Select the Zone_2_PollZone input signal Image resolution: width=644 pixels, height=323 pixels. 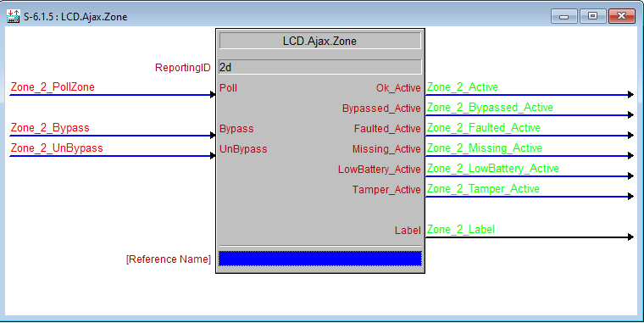click(53, 87)
